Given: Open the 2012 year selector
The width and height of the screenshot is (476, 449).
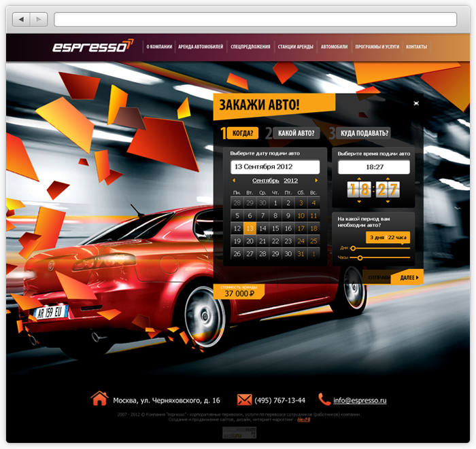Looking at the screenshot, I should [290, 181].
